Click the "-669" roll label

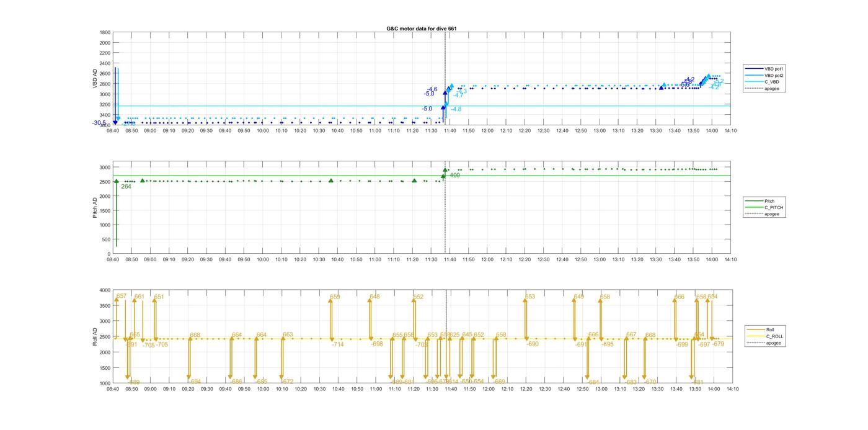coord(500,382)
